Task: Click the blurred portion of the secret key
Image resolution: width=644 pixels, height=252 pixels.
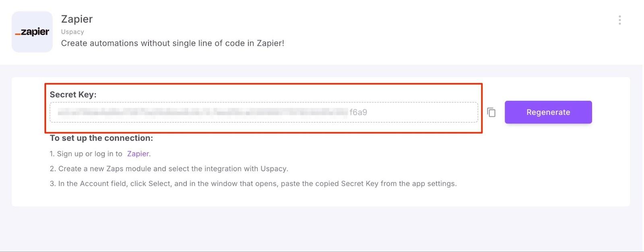Action: [201, 112]
